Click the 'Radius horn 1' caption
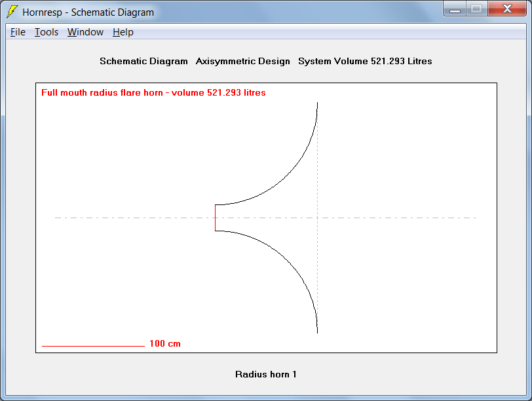This screenshot has width=532, height=401. click(265, 374)
